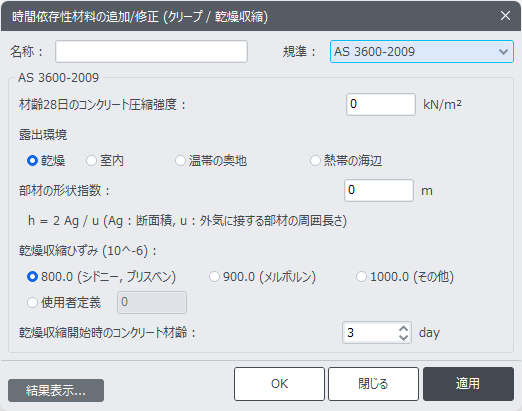Click the 結果表示... button
The width and height of the screenshot is (522, 411).
(56, 390)
